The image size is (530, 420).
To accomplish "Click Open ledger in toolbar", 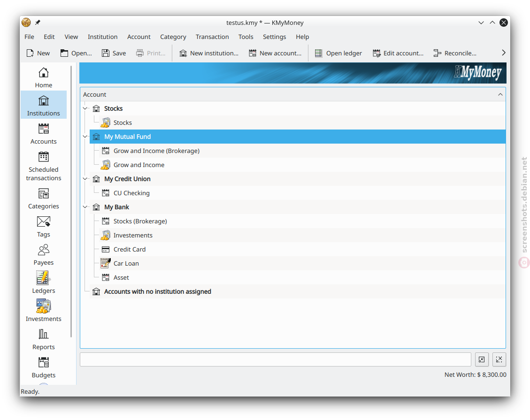I will (x=338, y=53).
